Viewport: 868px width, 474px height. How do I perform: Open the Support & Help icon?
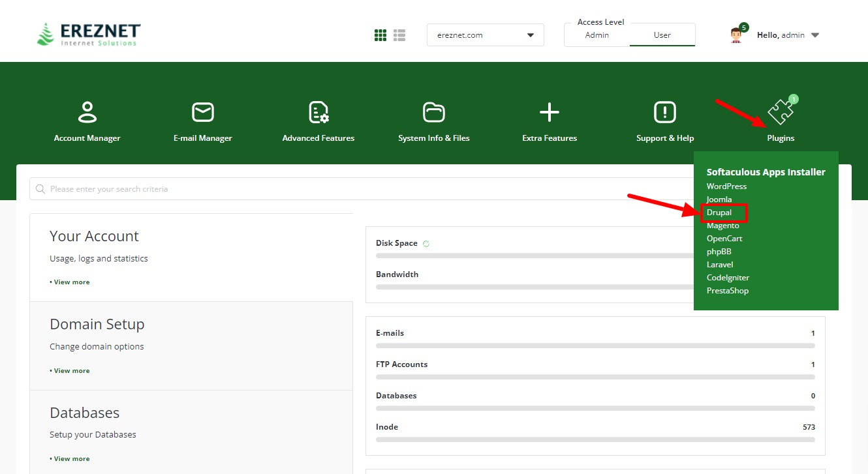[x=665, y=112]
